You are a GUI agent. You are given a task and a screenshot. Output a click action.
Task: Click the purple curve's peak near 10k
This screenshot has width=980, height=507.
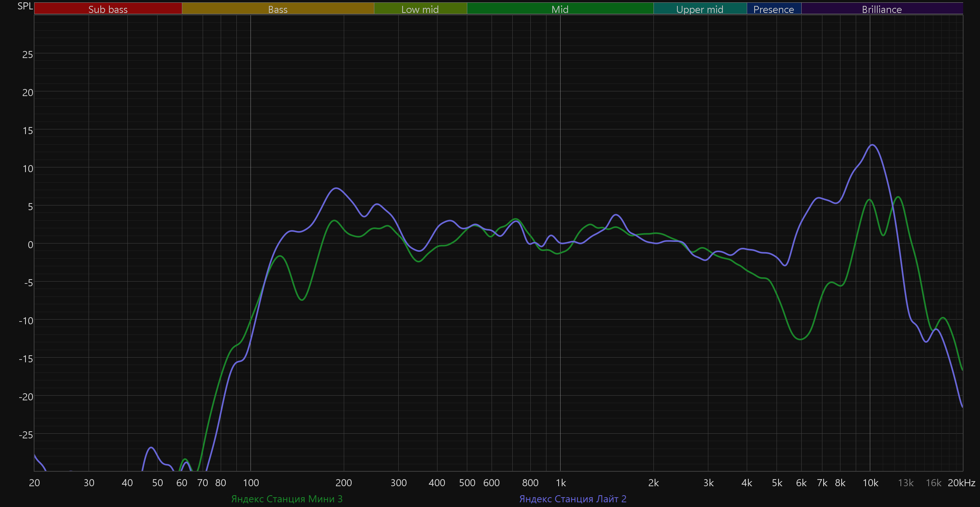click(x=872, y=145)
